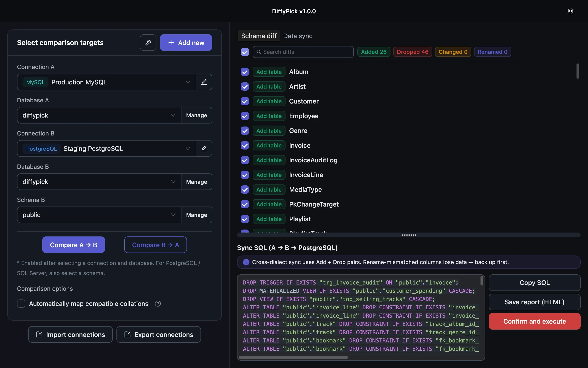Image resolution: width=588 pixels, height=368 pixels.
Task: Click the info icon in the cross-dialect warning
Action: [x=246, y=262]
